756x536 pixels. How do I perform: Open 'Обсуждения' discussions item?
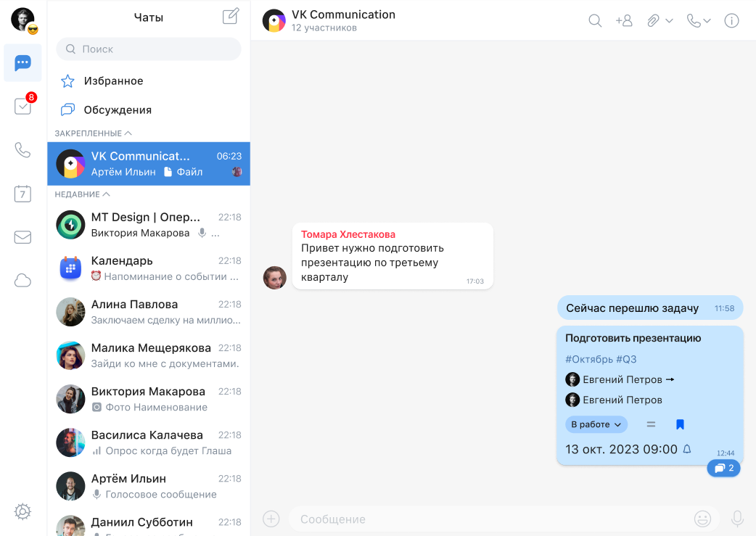tap(118, 110)
